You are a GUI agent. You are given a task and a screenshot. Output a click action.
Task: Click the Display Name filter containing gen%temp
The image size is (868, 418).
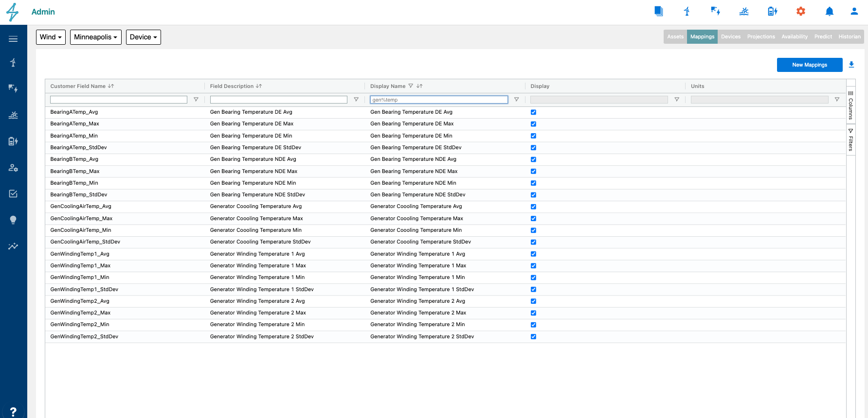click(x=439, y=100)
